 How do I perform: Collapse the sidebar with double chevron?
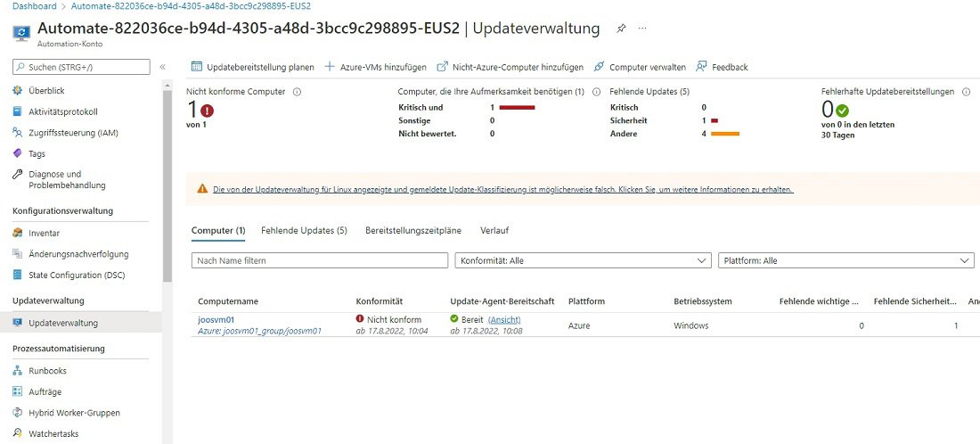click(x=162, y=67)
